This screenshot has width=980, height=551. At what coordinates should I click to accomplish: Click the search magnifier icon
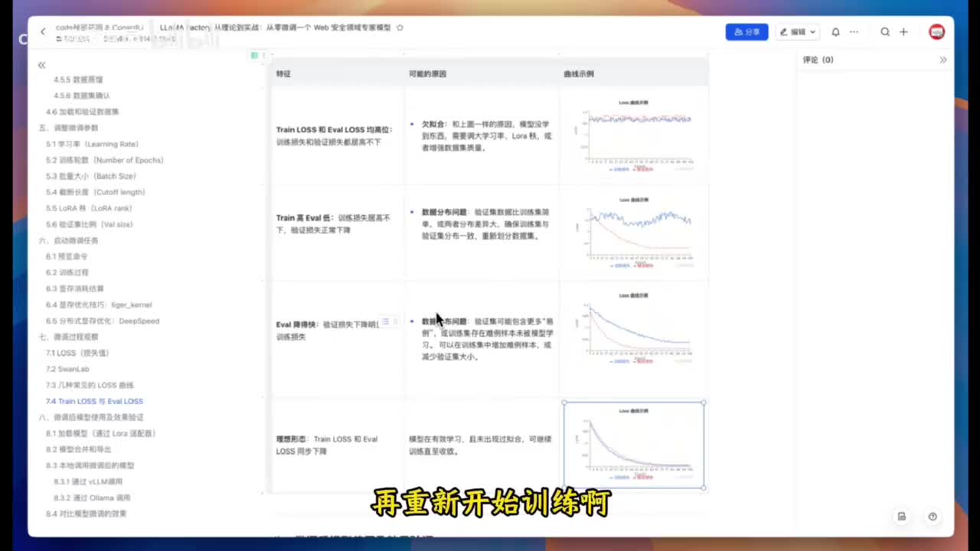(885, 32)
